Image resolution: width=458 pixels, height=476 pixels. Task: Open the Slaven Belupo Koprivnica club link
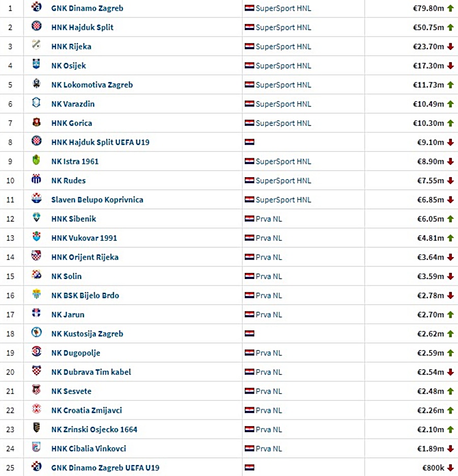click(97, 200)
